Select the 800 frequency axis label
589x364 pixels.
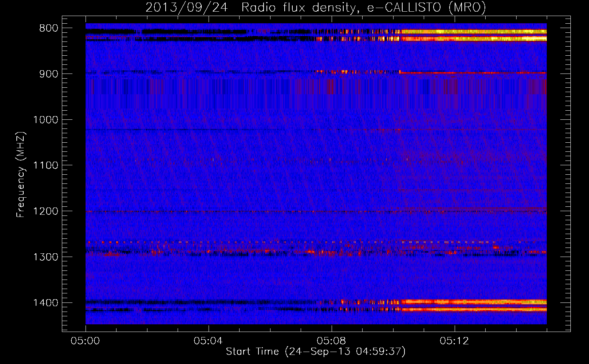(x=48, y=28)
